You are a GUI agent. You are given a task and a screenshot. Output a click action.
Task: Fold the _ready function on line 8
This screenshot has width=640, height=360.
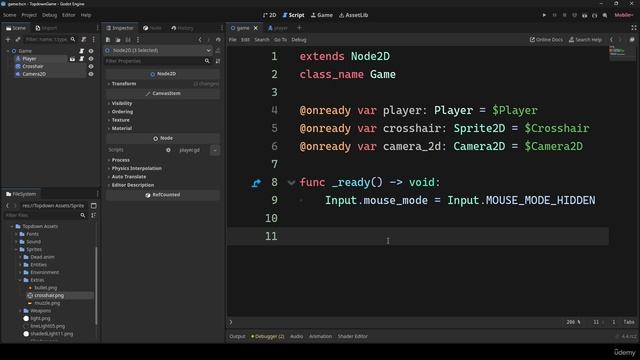click(291, 182)
